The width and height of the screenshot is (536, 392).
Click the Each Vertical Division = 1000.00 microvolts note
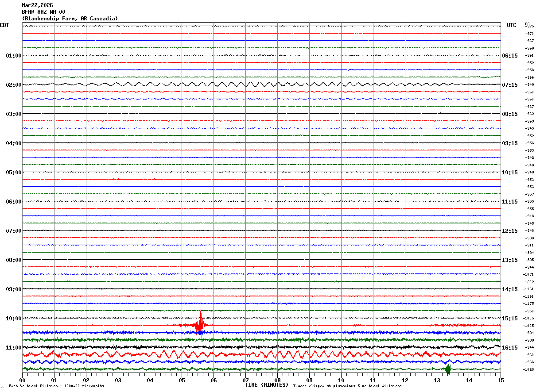coord(56,386)
